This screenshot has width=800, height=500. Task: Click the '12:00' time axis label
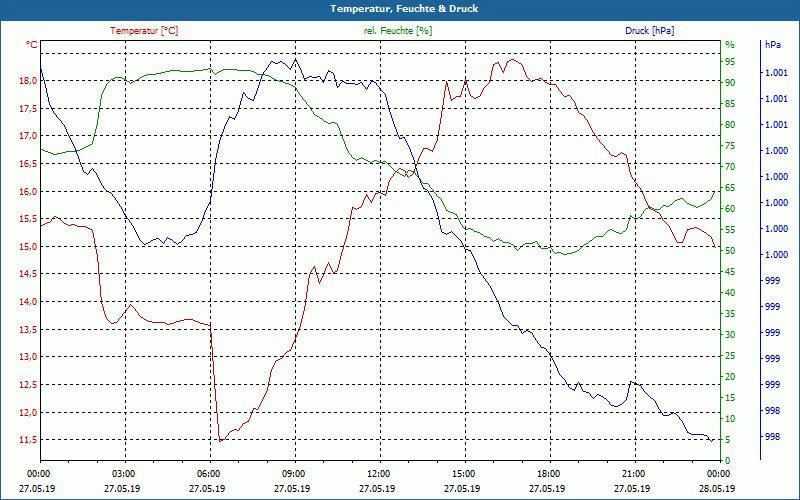pos(378,474)
